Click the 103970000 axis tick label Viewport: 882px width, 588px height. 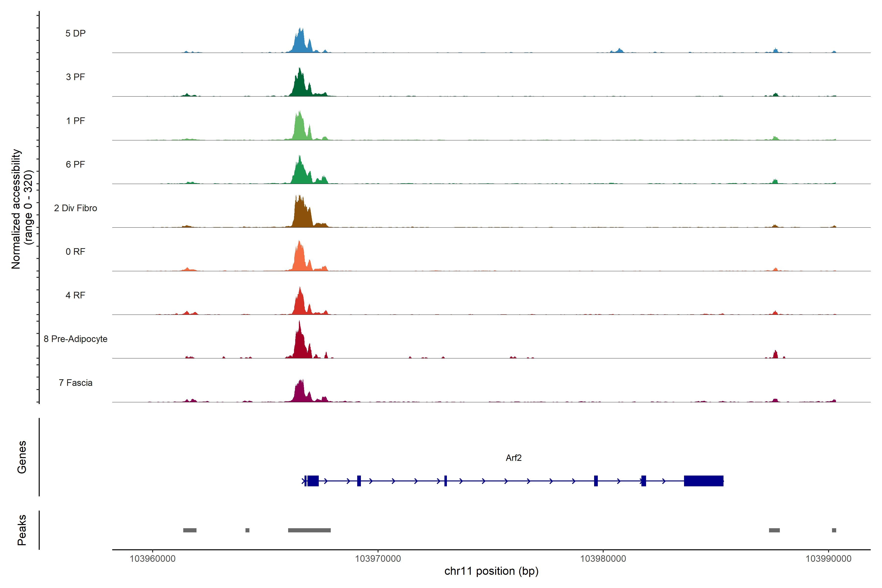(x=378, y=559)
